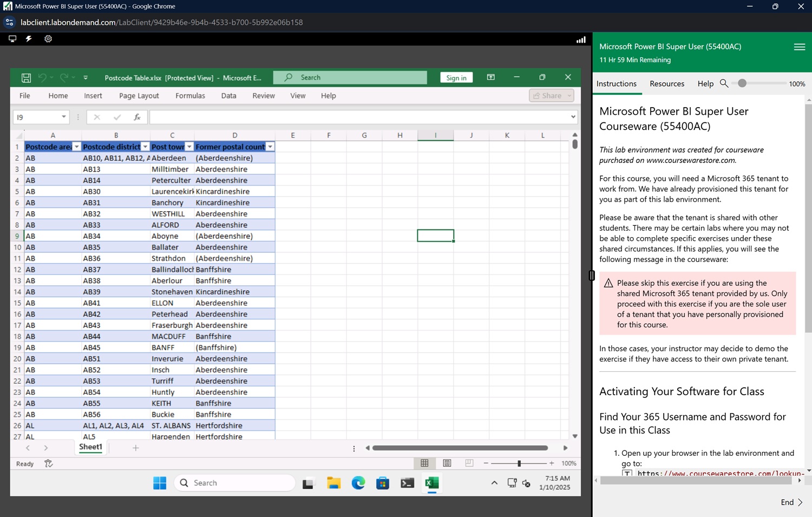Open the Data ribbon tab

(x=228, y=95)
